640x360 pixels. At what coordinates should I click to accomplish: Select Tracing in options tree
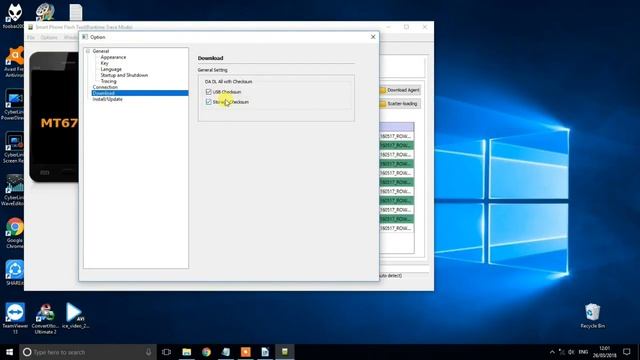[x=108, y=81]
